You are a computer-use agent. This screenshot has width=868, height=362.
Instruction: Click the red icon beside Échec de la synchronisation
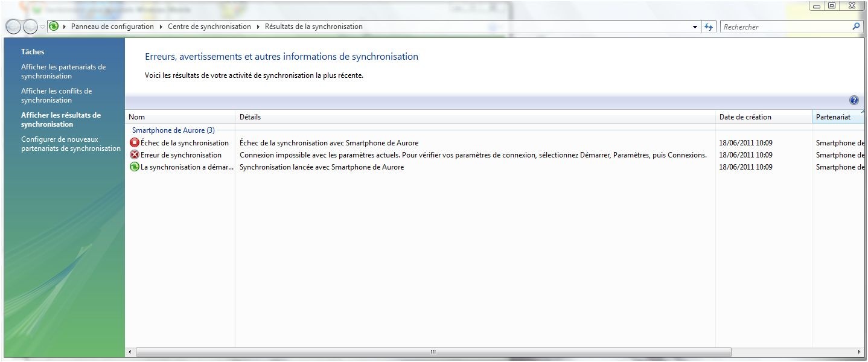135,143
